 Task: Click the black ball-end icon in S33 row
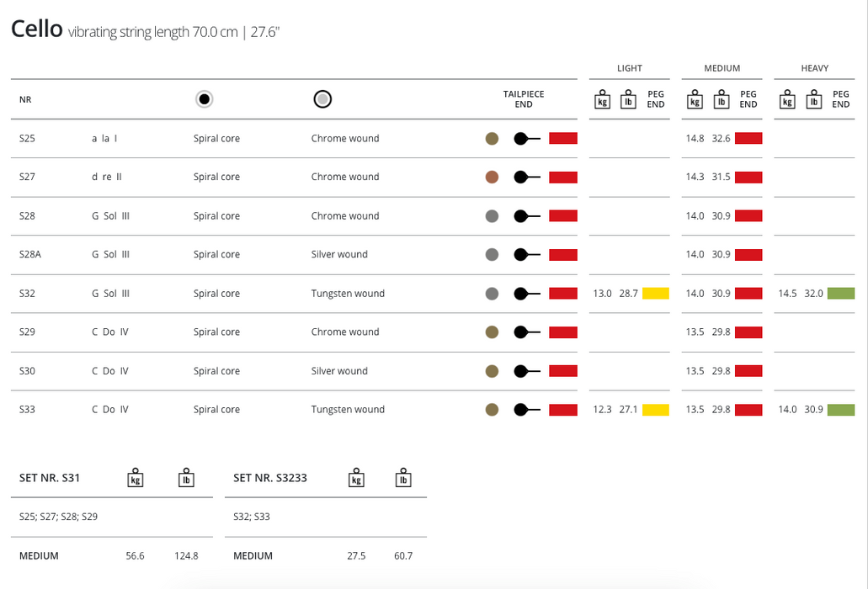526,410
